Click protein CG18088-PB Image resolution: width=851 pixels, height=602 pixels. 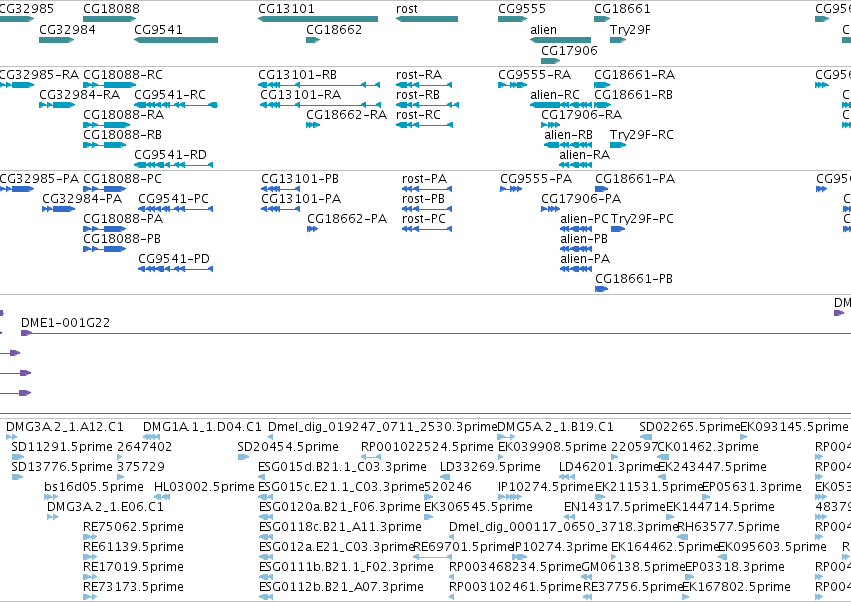(x=122, y=238)
